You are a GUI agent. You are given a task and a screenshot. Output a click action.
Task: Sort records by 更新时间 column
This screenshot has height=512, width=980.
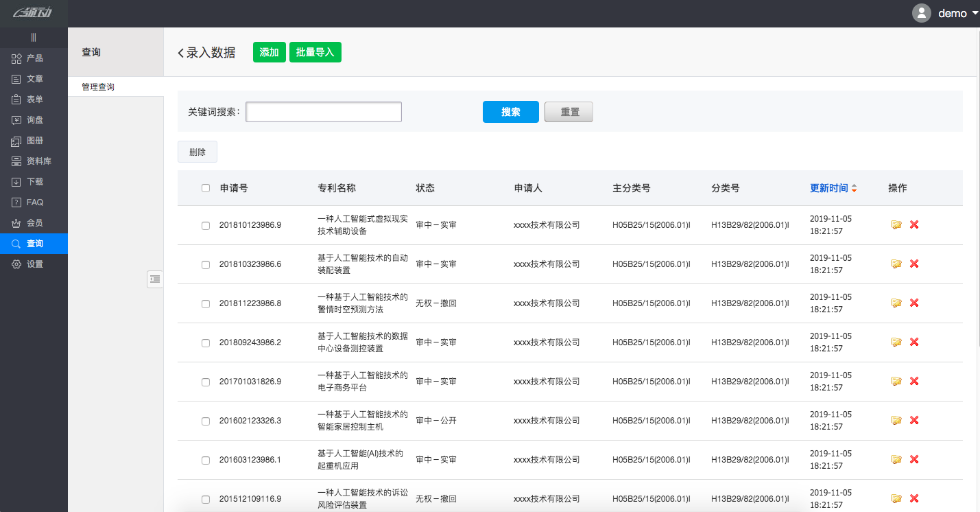click(828, 187)
